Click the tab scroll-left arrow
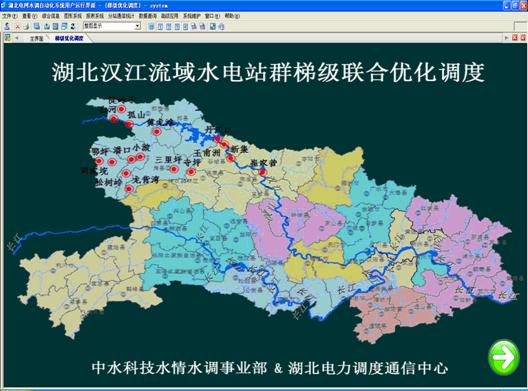528x391 pixels. (17, 38)
